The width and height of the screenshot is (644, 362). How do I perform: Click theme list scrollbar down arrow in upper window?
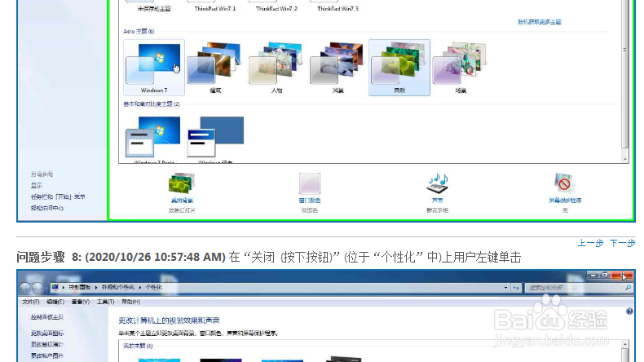click(x=625, y=159)
